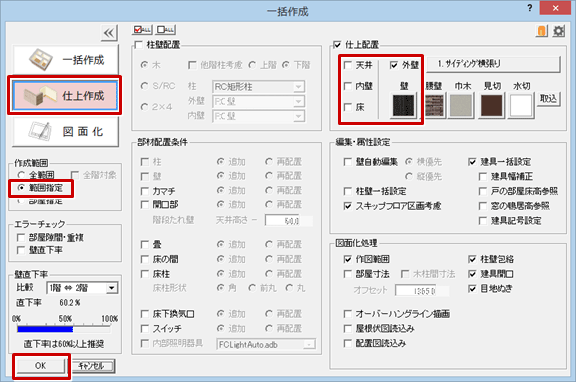Viewport: 576px width, 382px height.
Task: Open the 比較 1階⇔2階 dropdown
Action: pos(82,288)
